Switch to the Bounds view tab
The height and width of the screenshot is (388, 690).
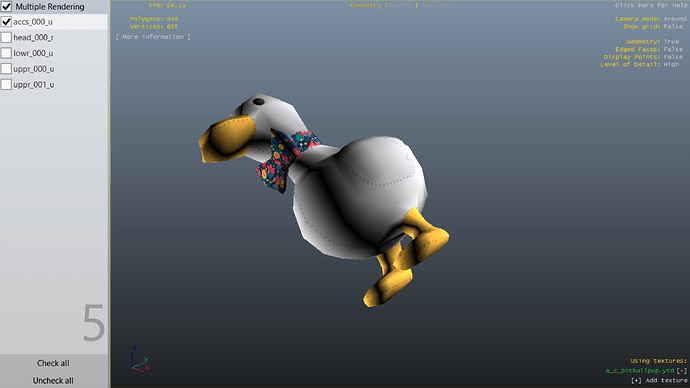[401, 5]
